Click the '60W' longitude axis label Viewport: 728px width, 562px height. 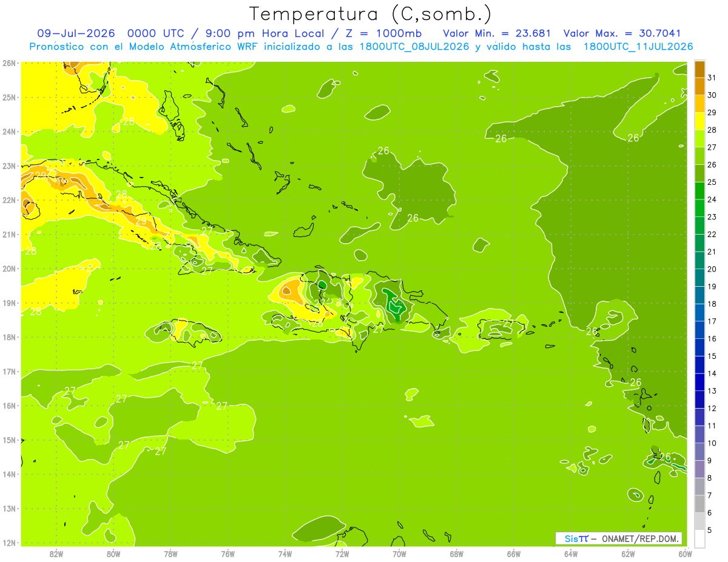point(685,554)
